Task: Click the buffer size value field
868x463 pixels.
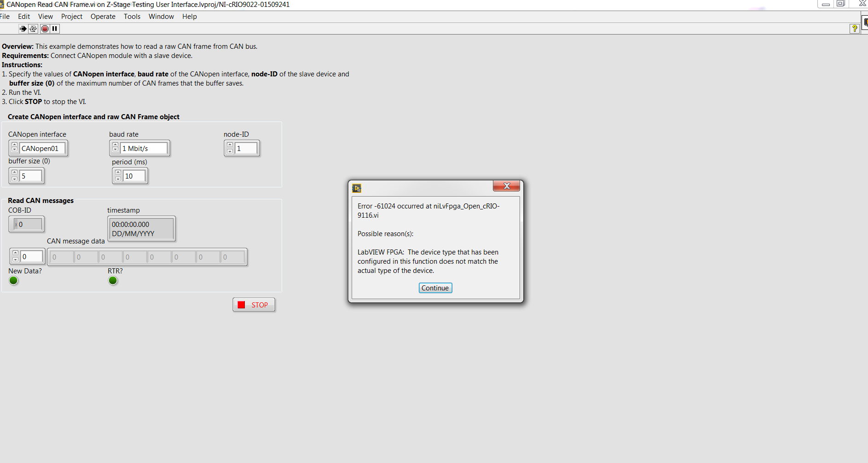Action: click(31, 176)
